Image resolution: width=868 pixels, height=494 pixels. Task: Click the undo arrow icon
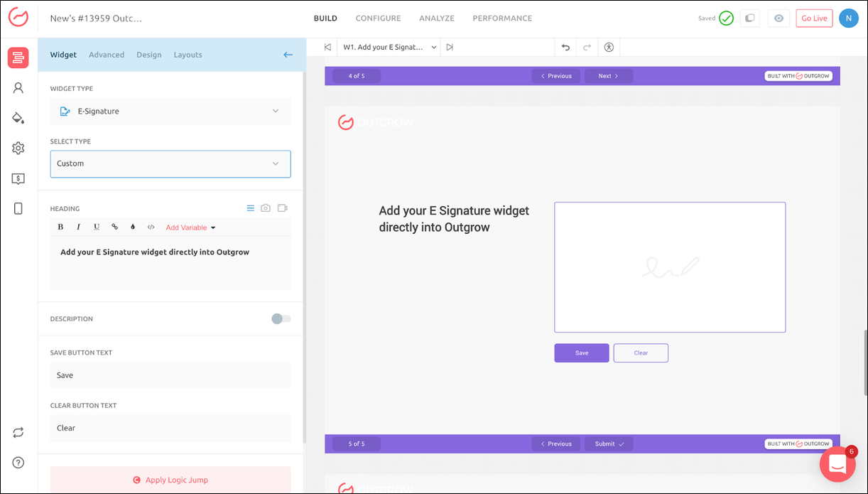(565, 48)
